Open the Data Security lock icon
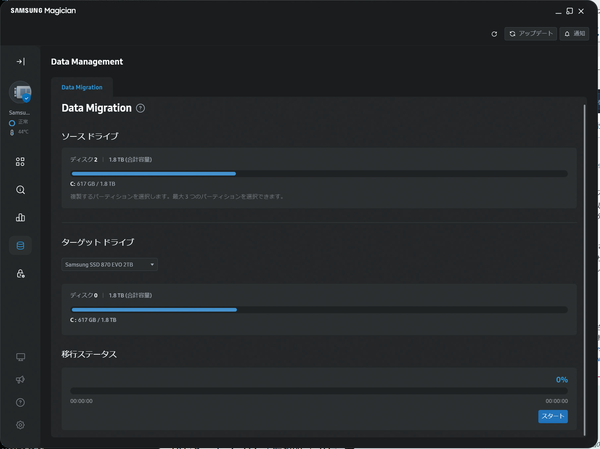The width and height of the screenshot is (600, 449). coord(20,273)
